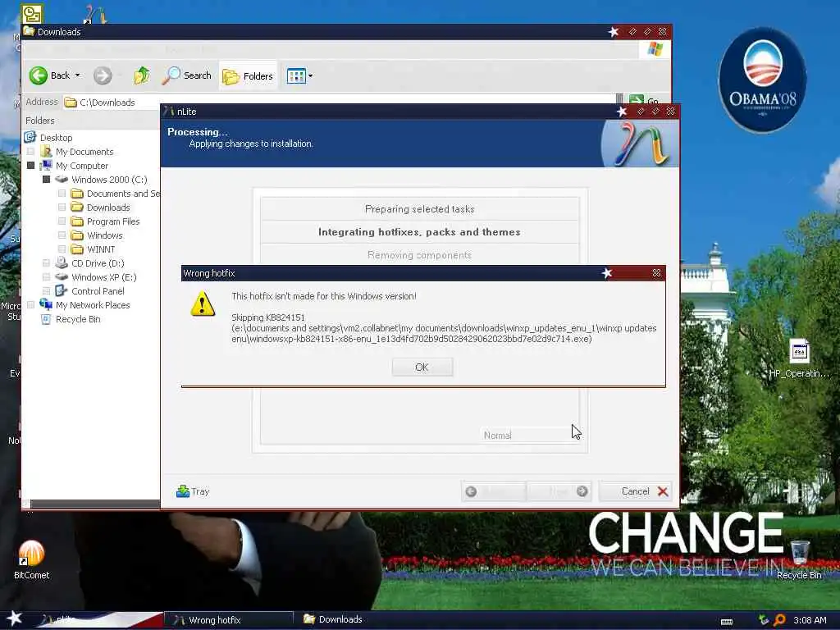
Task: Click Cancel in the nLite window
Action: (x=636, y=491)
